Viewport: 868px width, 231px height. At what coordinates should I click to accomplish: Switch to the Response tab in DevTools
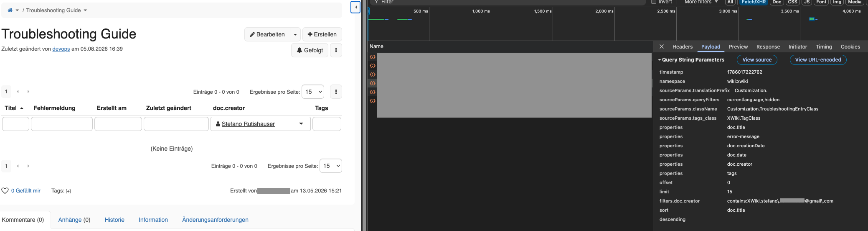[768, 47]
